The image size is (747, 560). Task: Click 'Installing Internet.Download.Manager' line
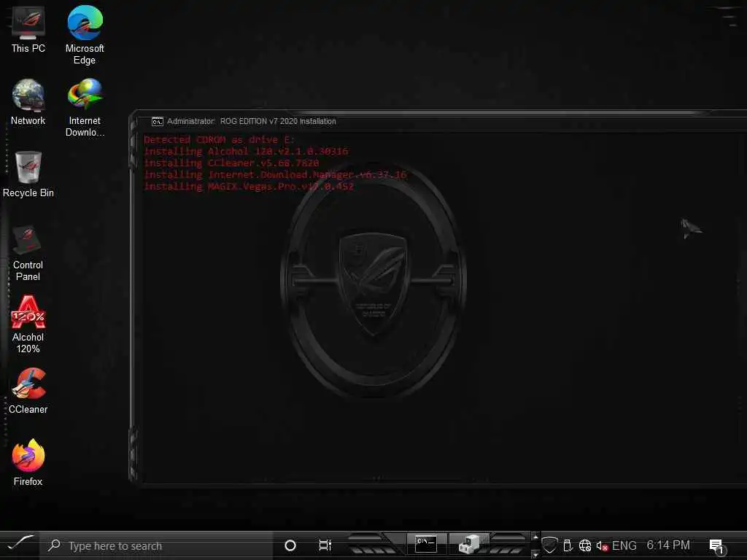pos(275,175)
